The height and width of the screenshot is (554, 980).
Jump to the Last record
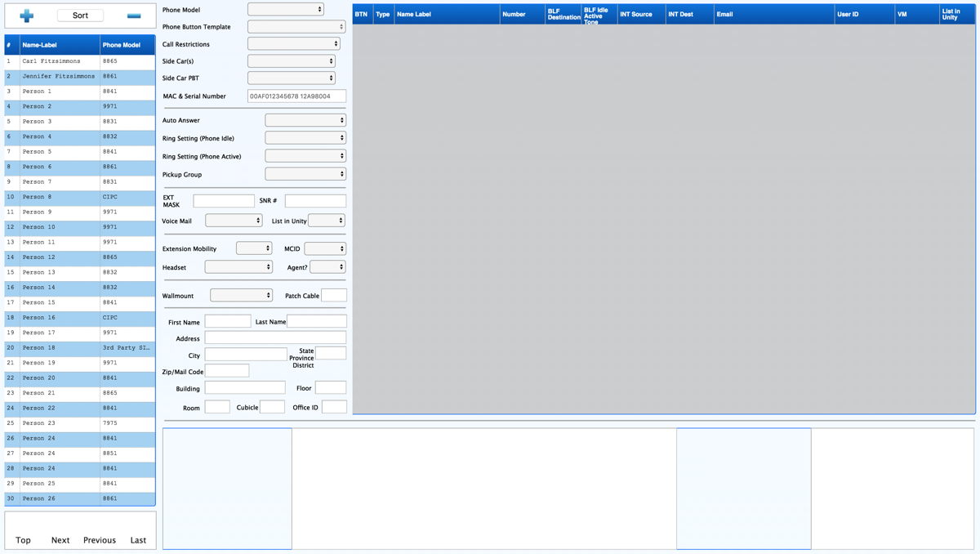coord(138,540)
